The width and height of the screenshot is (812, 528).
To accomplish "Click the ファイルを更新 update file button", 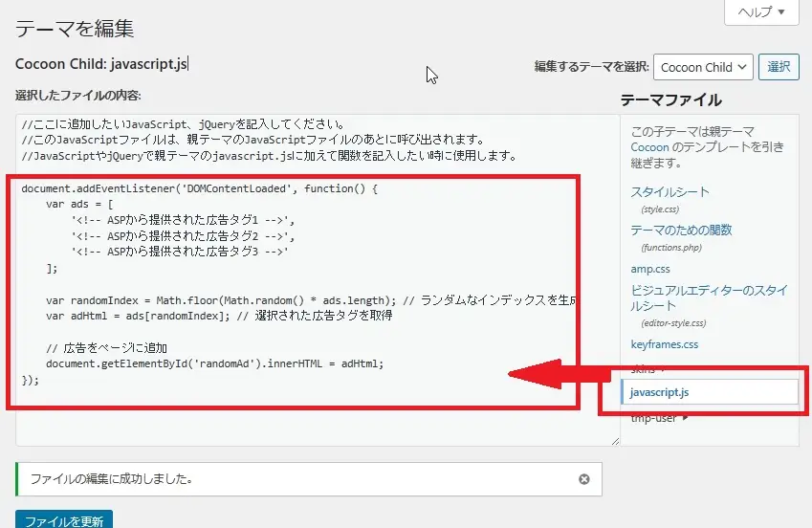I will [x=64, y=519].
